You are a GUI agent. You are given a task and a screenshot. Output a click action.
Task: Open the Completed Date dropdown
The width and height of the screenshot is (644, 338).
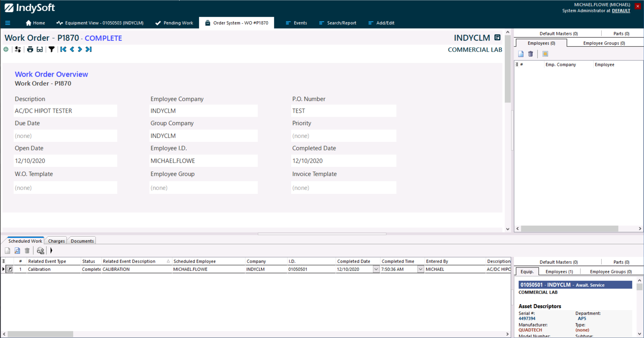point(376,269)
